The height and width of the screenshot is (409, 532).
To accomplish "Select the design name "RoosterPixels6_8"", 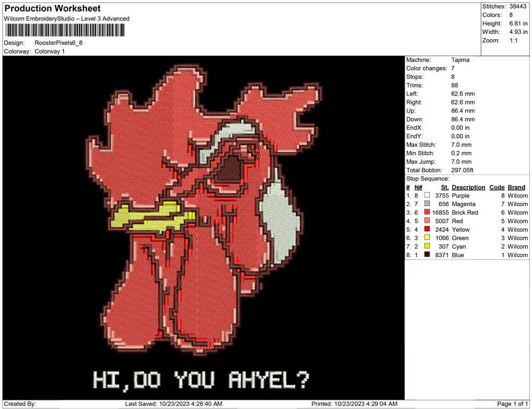I will click(59, 43).
